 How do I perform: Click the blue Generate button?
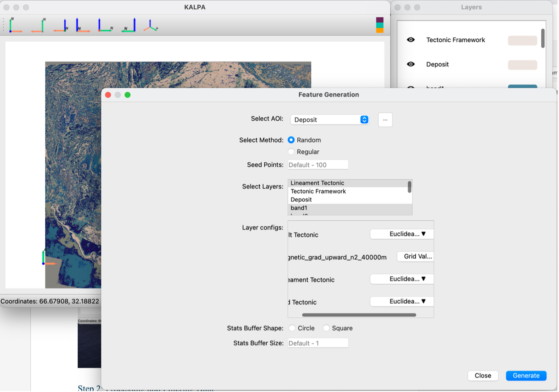click(526, 375)
